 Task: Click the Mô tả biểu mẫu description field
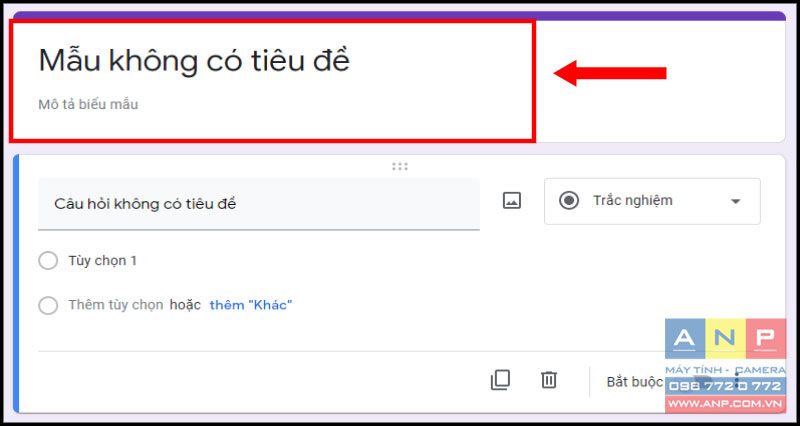[x=88, y=105]
